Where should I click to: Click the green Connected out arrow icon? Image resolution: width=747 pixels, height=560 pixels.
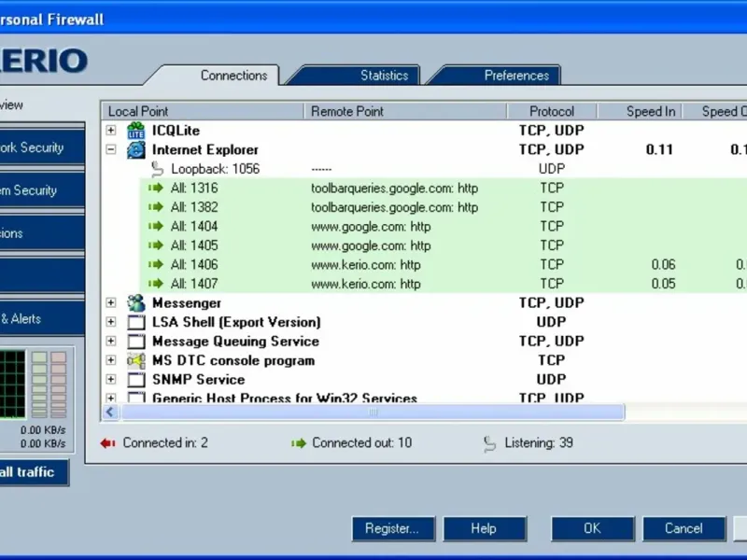(x=299, y=443)
